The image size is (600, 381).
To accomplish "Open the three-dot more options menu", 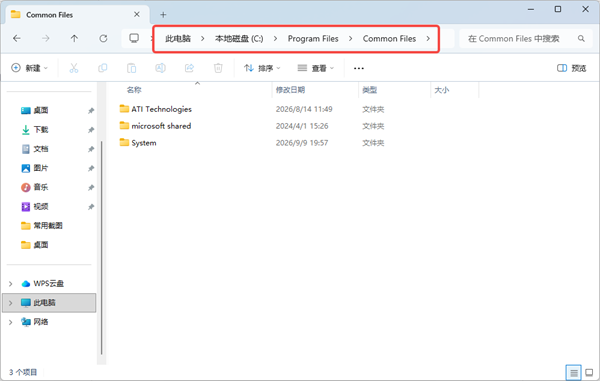I will pyautogui.click(x=359, y=68).
